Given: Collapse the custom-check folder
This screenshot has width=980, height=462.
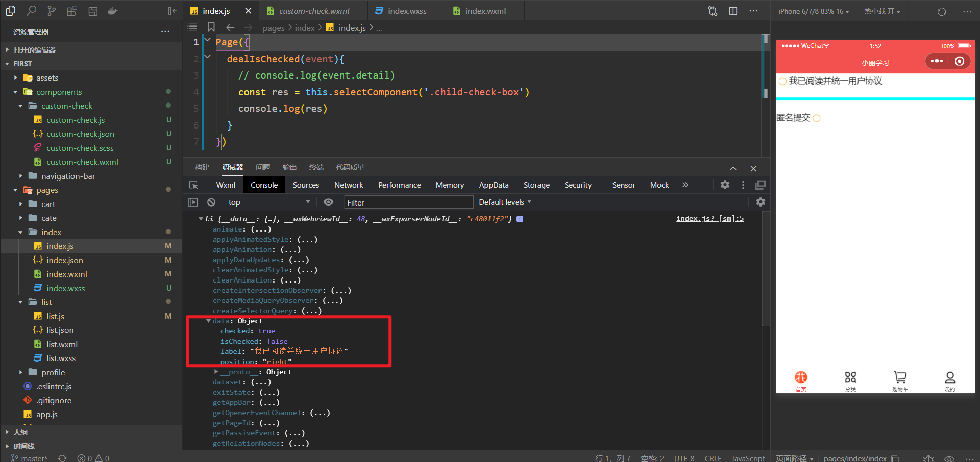Looking at the screenshot, I should (20, 106).
